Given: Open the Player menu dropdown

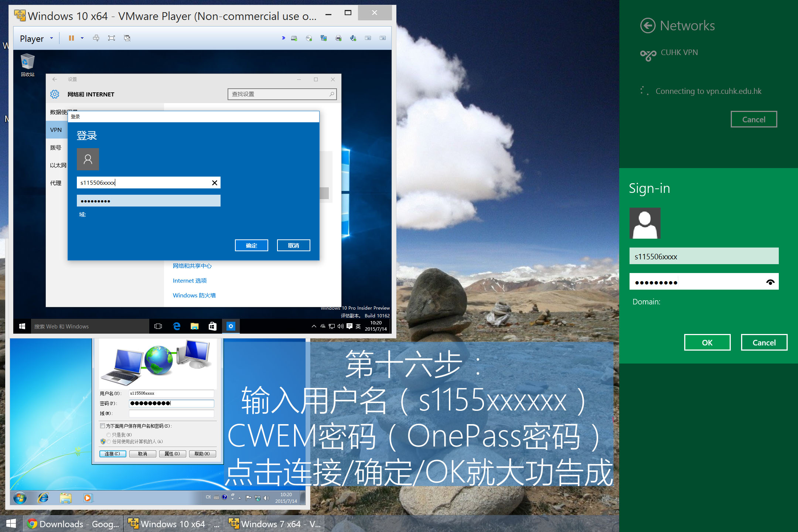Looking at the screenshot, I should (37, 38).
